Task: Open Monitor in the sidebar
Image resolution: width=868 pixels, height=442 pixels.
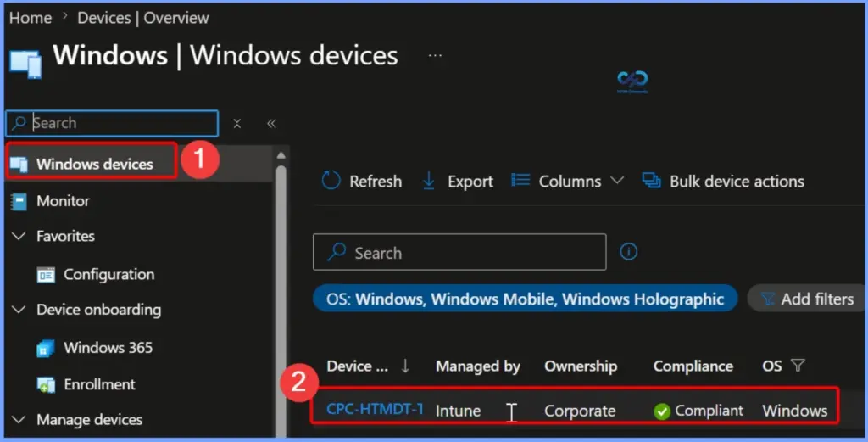Action: click(x=63, y=201)
